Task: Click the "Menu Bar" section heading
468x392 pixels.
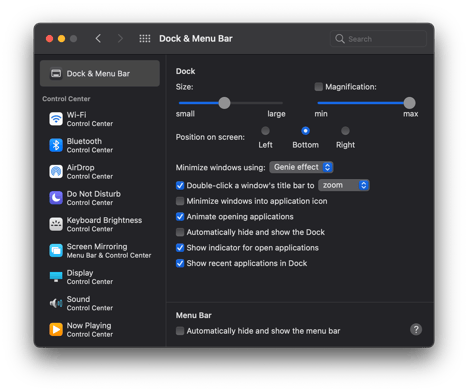Action: 194,315
